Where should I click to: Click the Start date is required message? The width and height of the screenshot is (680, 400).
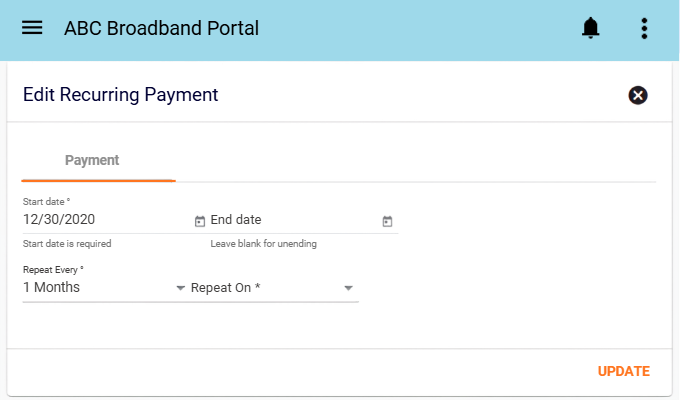point(67,244)
